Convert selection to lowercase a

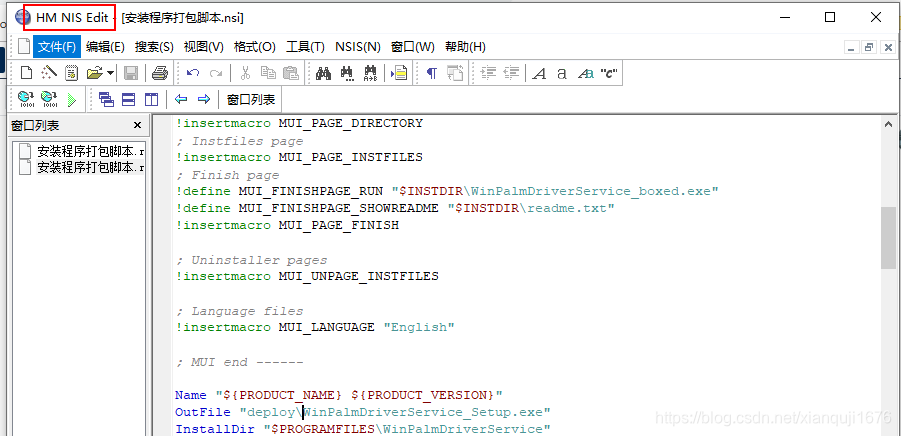[x=562, y=74]
